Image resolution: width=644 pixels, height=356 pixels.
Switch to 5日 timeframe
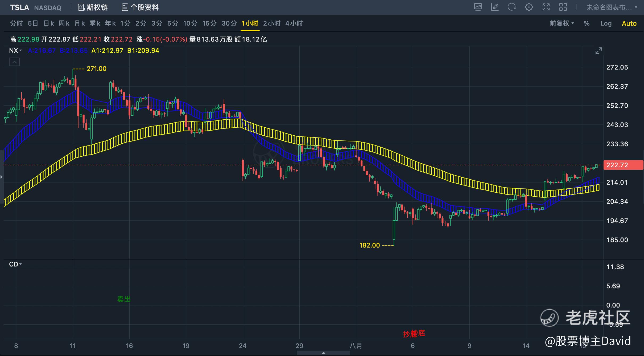click(33, 23)
